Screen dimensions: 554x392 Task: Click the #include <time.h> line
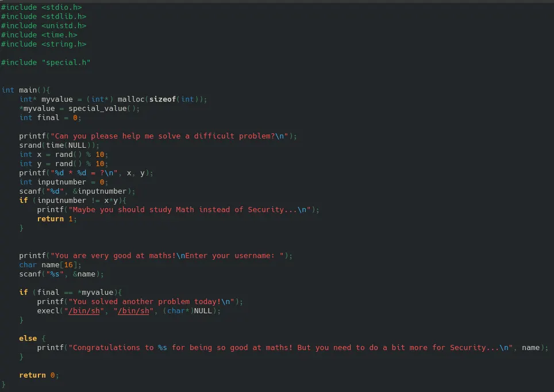[39, 34]
